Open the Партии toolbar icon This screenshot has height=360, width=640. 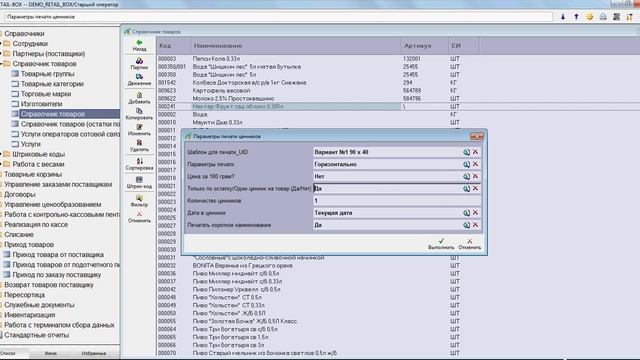click(139, 61)
